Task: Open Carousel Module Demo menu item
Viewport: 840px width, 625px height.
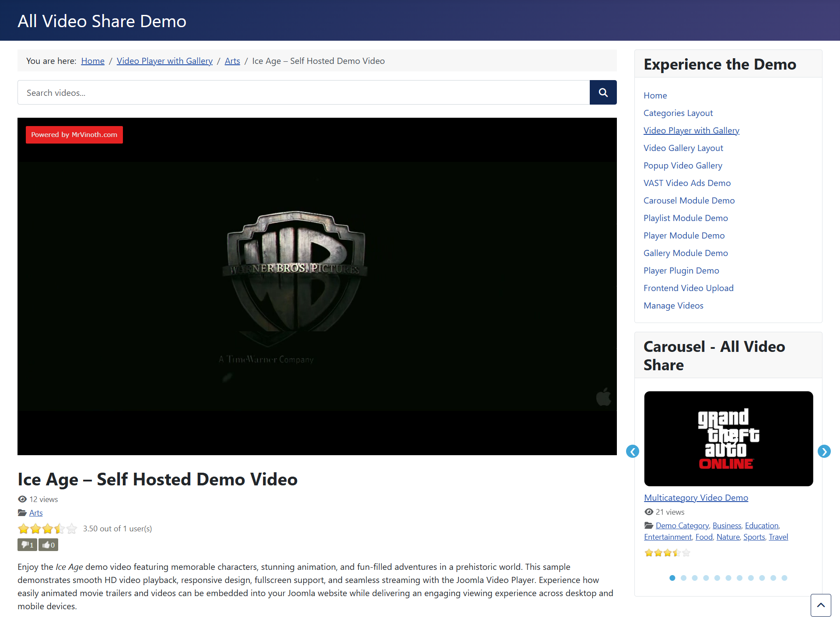Action: pos(689,200)
